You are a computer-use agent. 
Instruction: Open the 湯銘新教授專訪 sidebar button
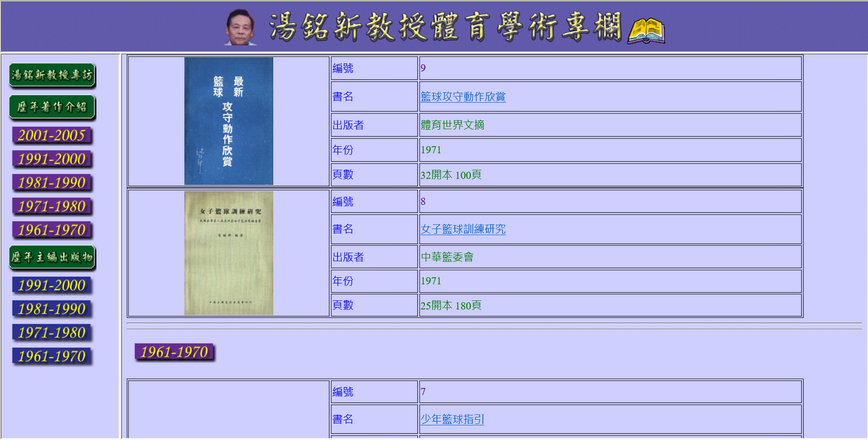coord(52,76)
